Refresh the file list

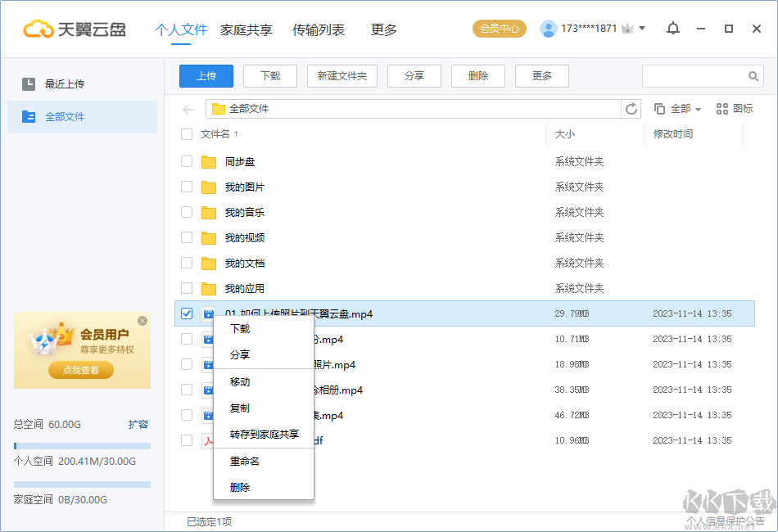pyautogui.click(x=631, y=108)
